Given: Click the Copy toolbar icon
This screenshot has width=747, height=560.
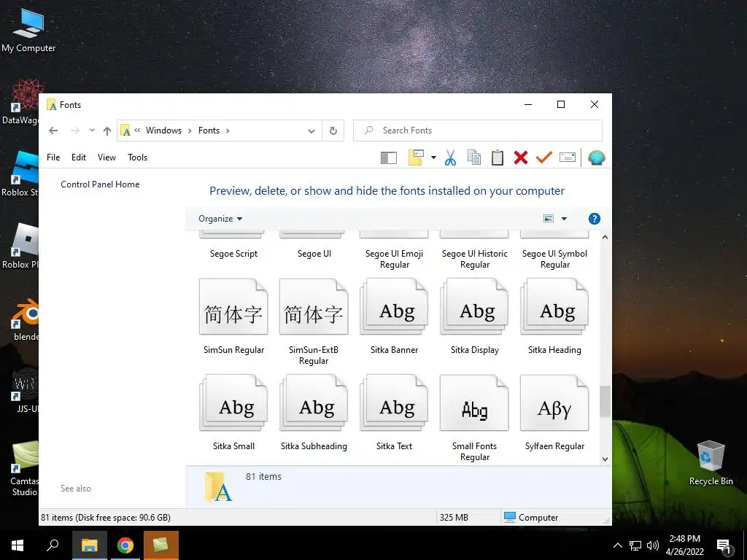Looking at the screenshot, I should click(x=474, y=157).
